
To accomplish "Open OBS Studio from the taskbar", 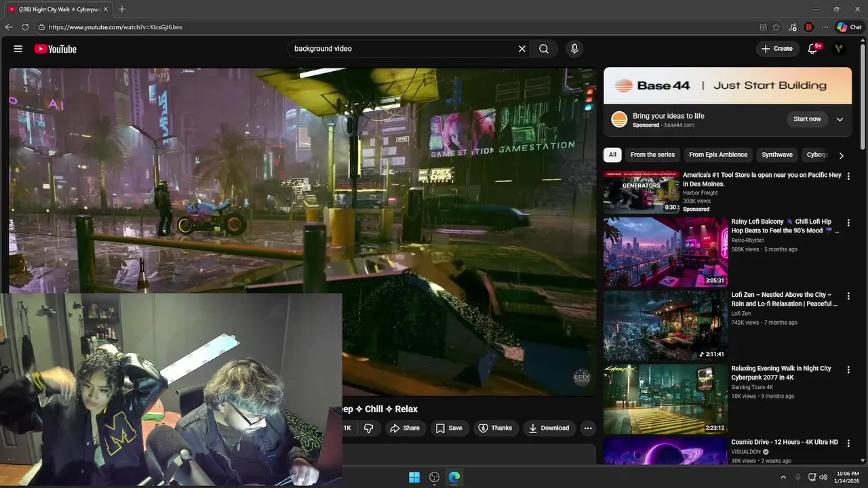I will point(435,477).
